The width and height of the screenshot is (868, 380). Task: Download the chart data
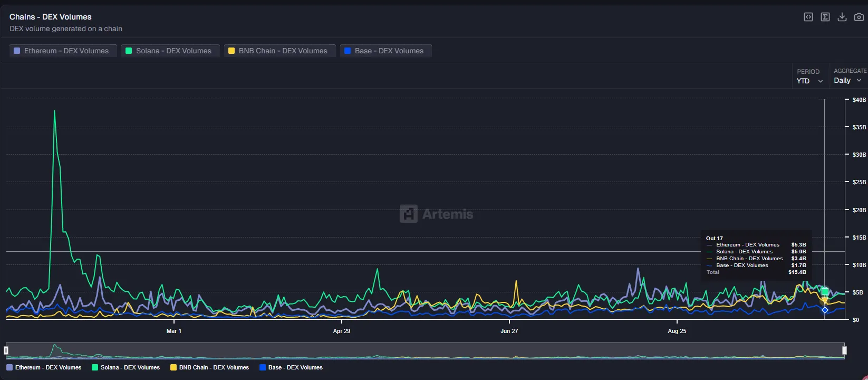click(842, 17)
